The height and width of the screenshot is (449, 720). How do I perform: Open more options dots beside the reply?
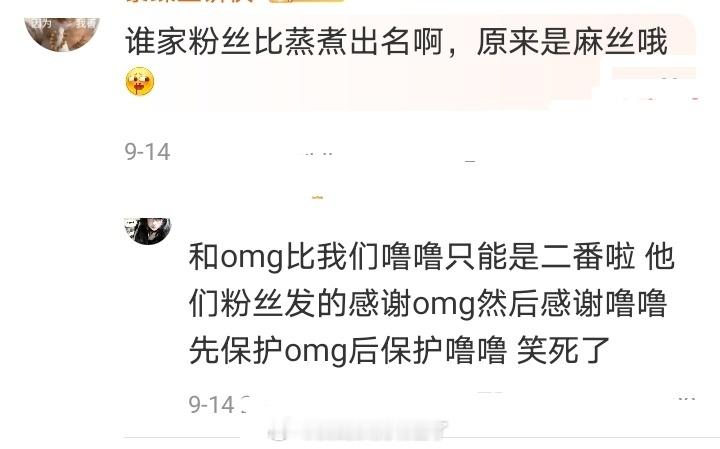coord(686,399)
